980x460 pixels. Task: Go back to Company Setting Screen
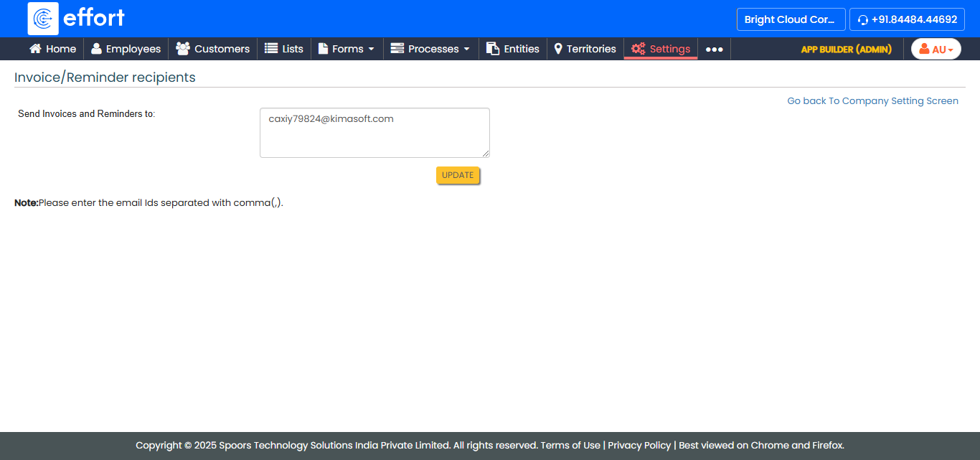pyautogui.click(x=872, y=101)
